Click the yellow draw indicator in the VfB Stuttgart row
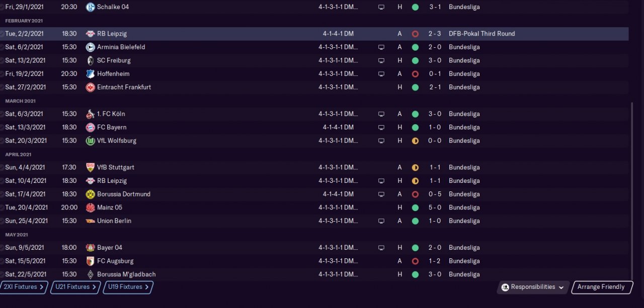This screenshot has width=644, height=308. tap(415, 167)
